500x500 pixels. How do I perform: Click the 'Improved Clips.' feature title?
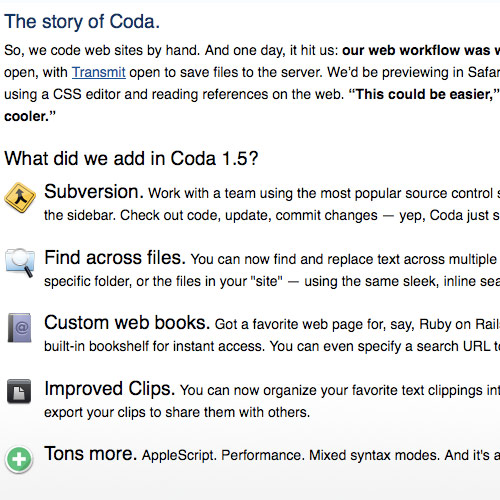[110, 389]
